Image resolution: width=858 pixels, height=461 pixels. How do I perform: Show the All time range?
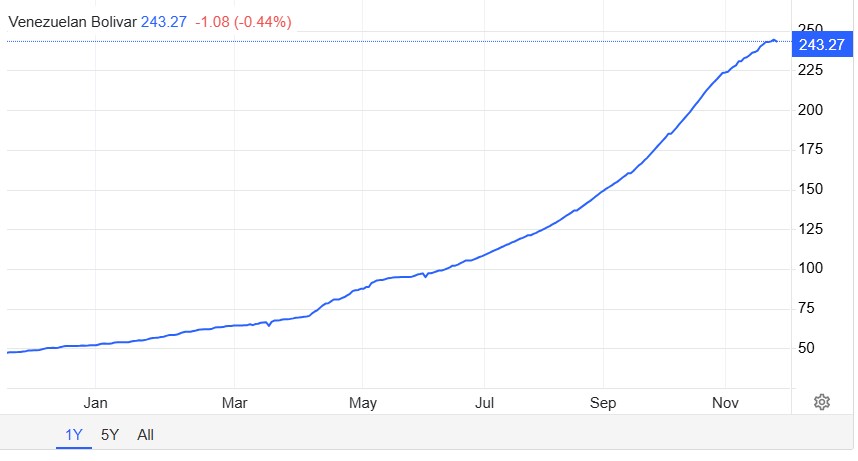coord(146,435)
